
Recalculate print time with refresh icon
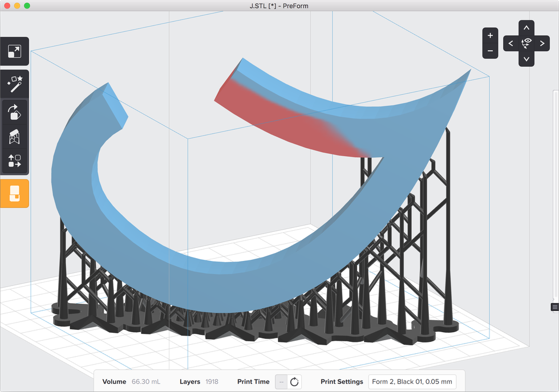pos(294,382)
